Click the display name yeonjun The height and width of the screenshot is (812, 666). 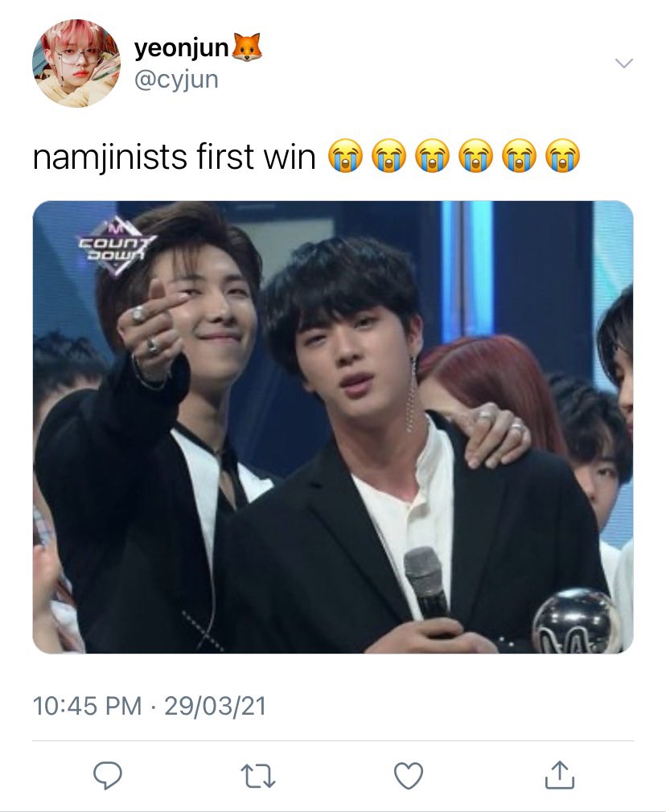(182, 48)
